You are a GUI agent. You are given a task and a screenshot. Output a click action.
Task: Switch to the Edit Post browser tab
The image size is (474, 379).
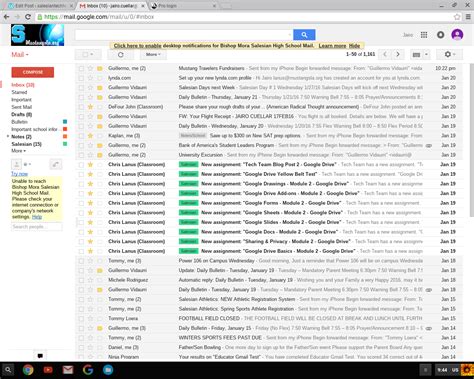pyautogui.click(x=40, y=6)
